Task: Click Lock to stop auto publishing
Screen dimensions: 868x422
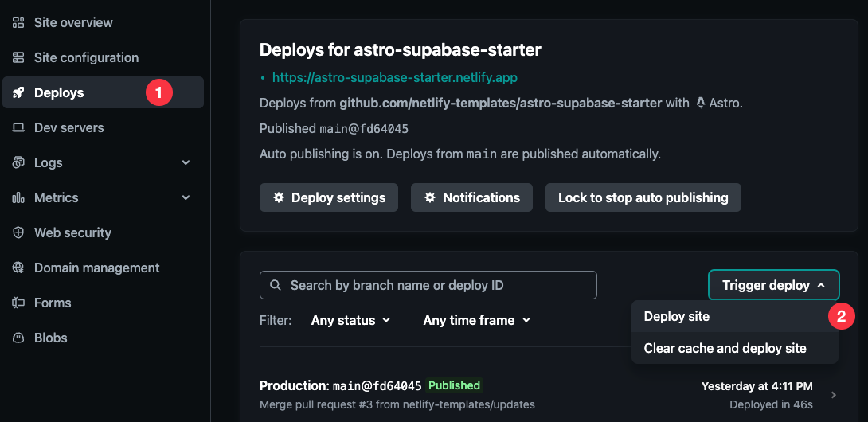Action: (x=643, y=197)
